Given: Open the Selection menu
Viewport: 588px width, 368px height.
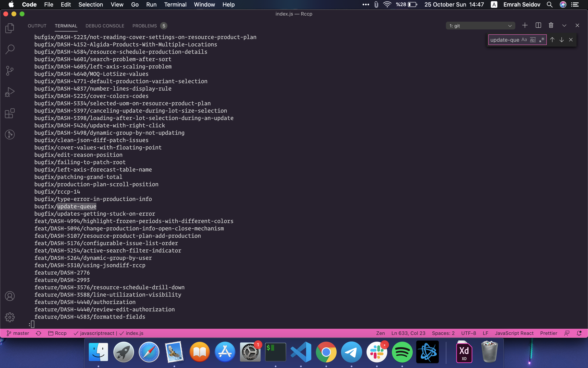Looking at the screenshot, I should 91,4.
